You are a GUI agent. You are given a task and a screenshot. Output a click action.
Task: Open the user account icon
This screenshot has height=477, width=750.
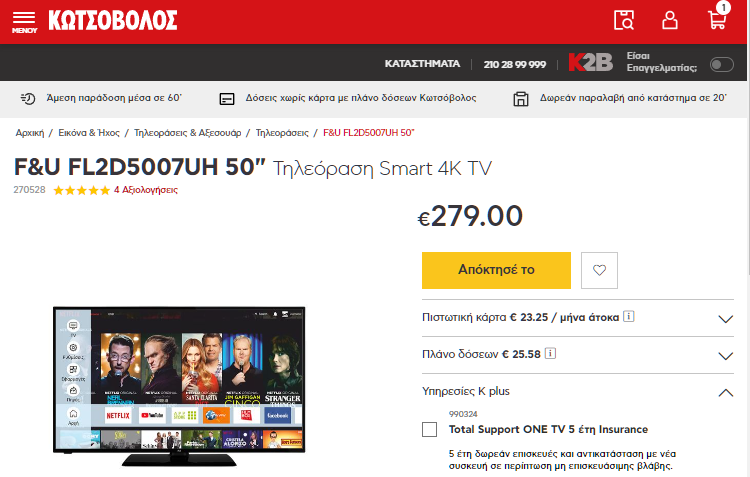pos(670,20)
